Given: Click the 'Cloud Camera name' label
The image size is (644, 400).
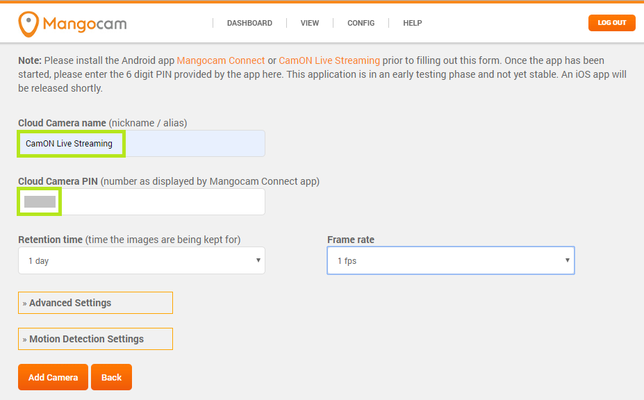Looking at the screenshot, I should 62,123.
